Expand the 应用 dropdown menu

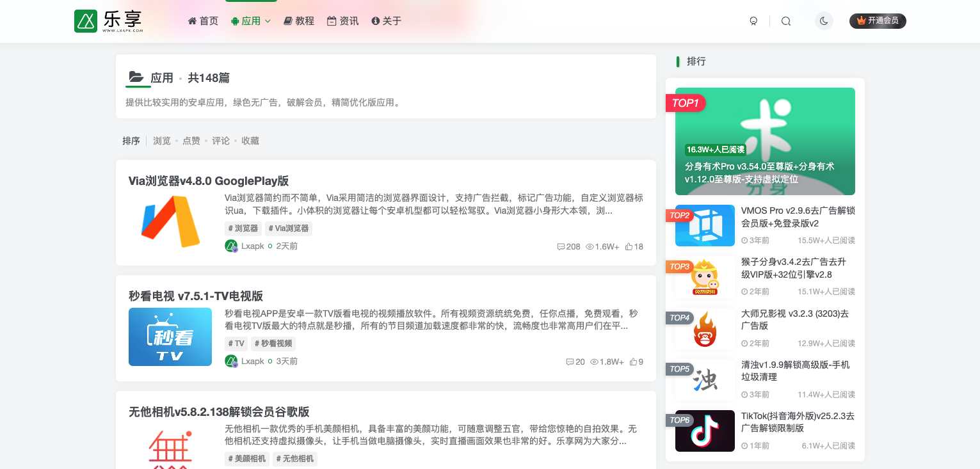click(251, 21)
